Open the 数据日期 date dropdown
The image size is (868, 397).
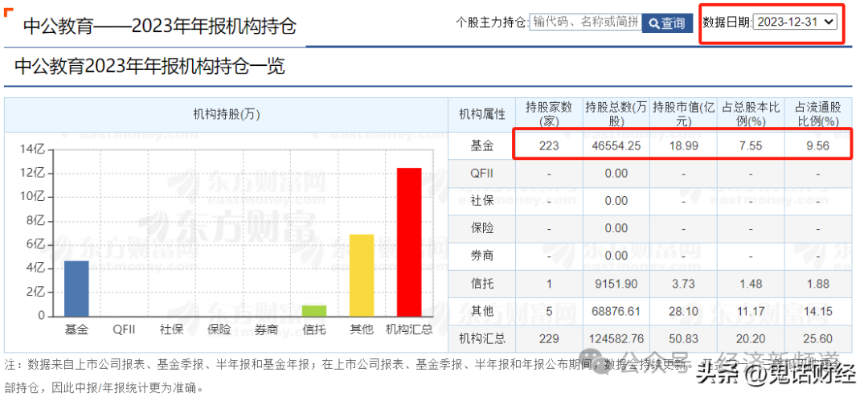[x=795, y=22]
